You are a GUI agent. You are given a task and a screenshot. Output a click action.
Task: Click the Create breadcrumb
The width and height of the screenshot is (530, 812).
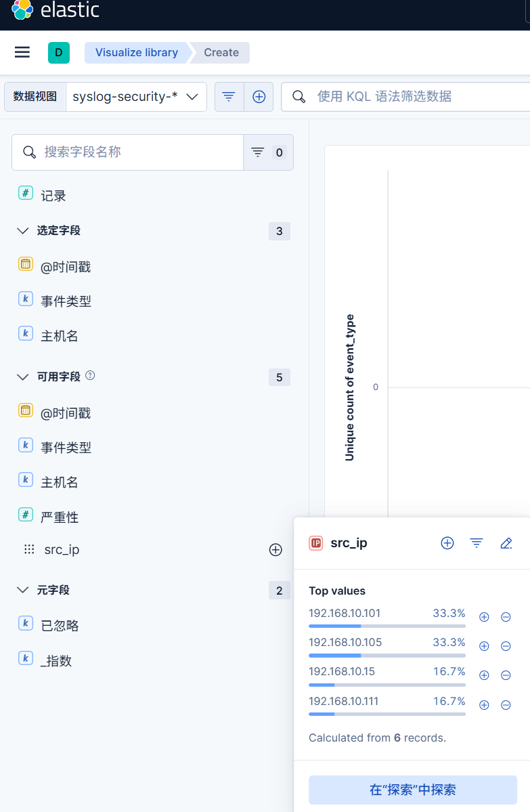click(221, 52)
